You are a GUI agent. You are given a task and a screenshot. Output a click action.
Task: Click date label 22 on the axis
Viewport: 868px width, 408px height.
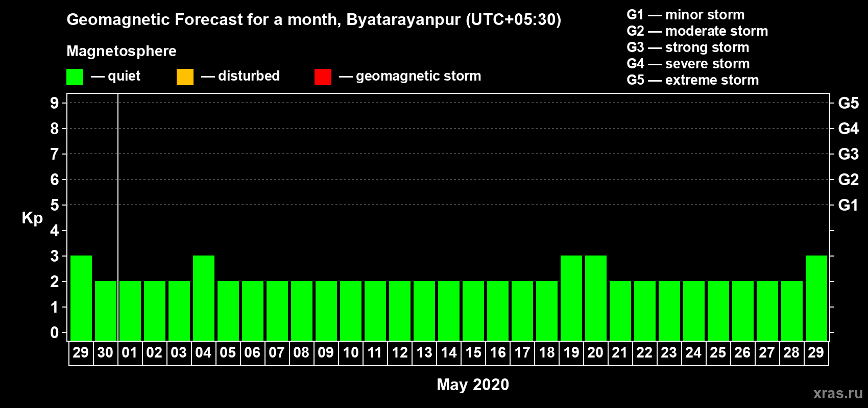click(x=644, y=353)
